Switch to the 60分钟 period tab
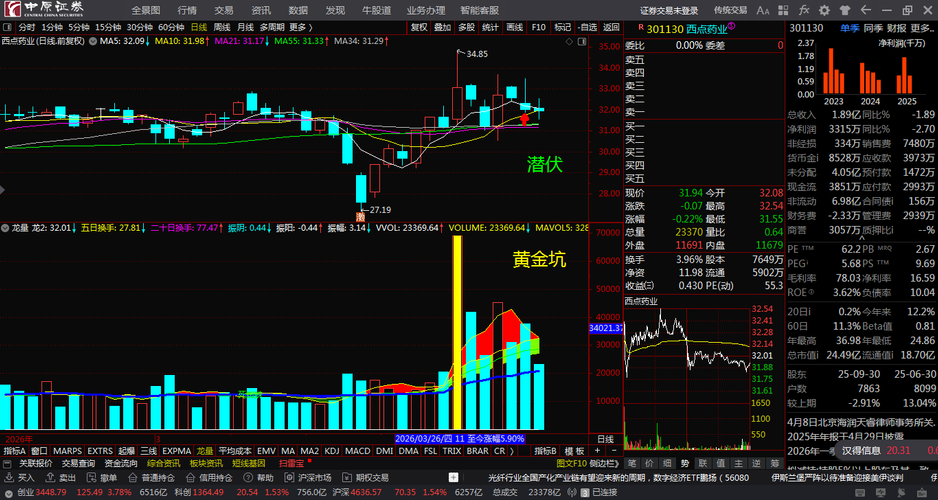Image resolution: width=938 pixels, height=500 pixels. 171,27
